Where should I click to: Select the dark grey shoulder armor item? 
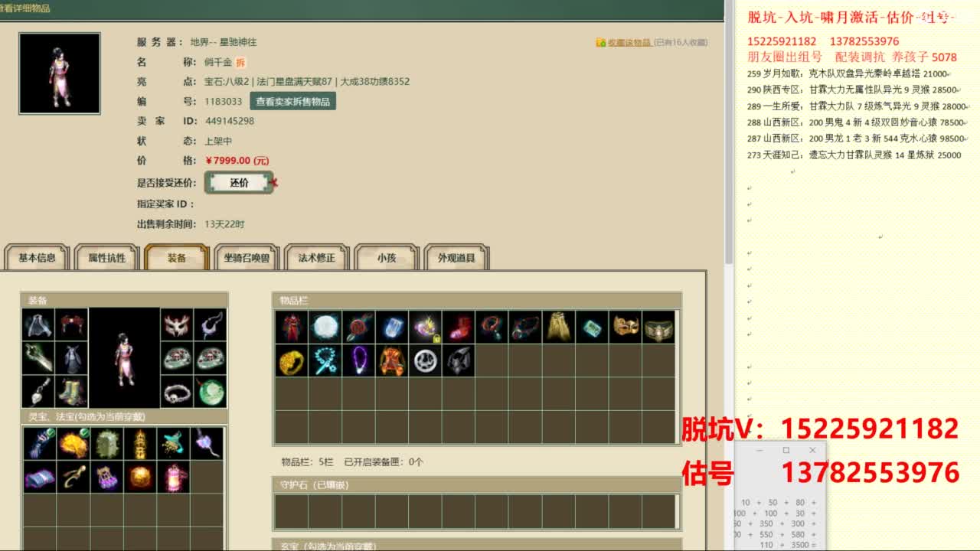pos(458,360)
